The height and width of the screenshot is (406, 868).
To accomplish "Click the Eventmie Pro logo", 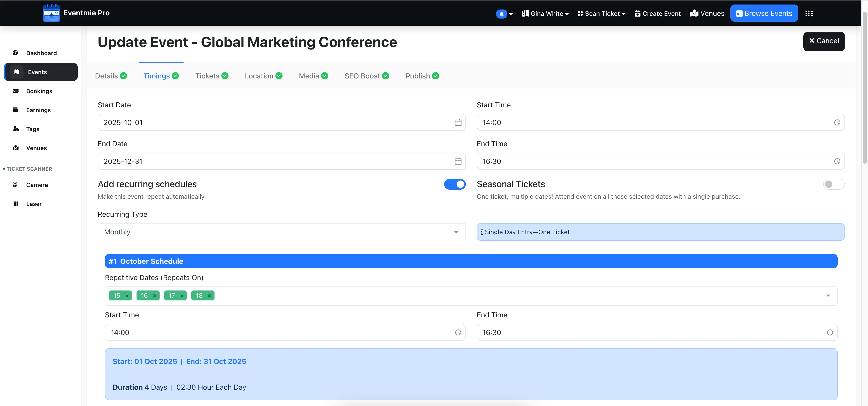I will pyautogui.click(x=52, y=13).
